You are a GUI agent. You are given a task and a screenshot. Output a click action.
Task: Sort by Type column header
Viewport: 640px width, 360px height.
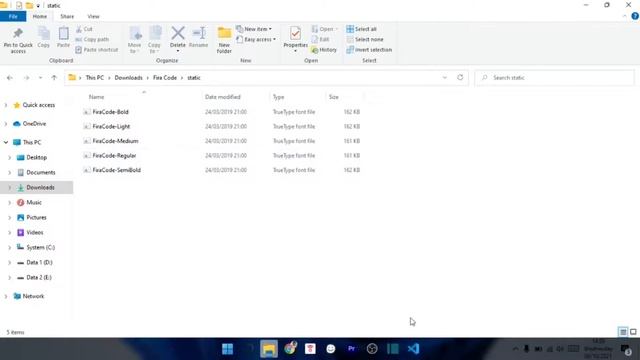click(278, 97)
